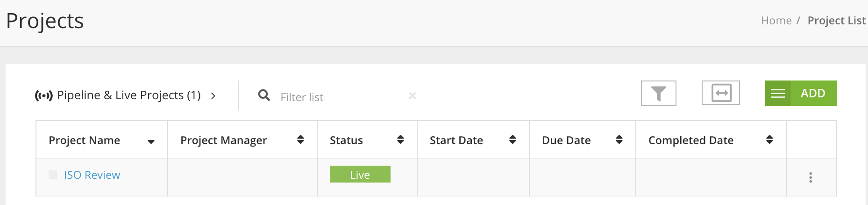Sort by Start Date column
This screenshot has width=868, height=205.
[x=512, y=139]
